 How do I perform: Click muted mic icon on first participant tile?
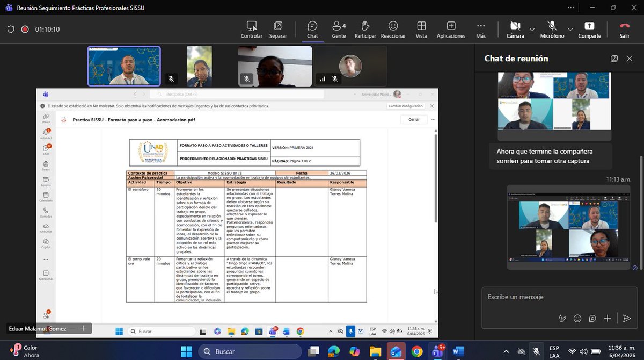coord(171,78)
